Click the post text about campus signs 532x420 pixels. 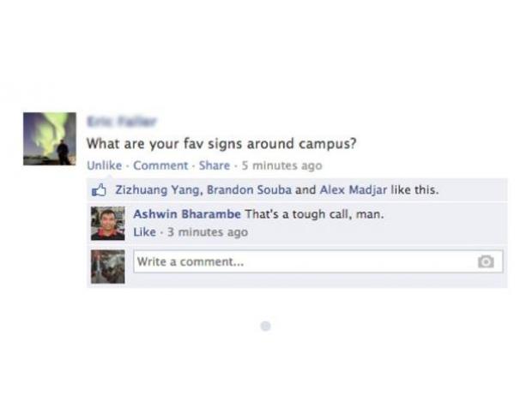pyautogui.click(x=221, y=144)
